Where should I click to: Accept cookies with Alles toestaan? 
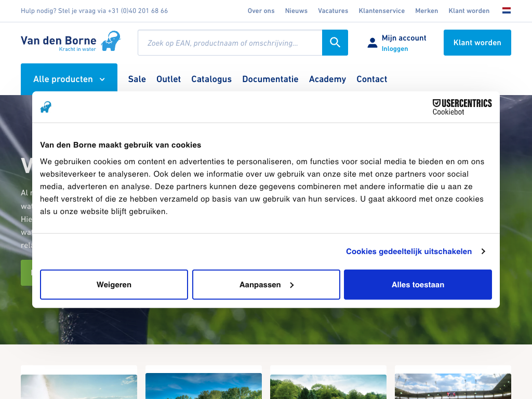tap(418, 285)
